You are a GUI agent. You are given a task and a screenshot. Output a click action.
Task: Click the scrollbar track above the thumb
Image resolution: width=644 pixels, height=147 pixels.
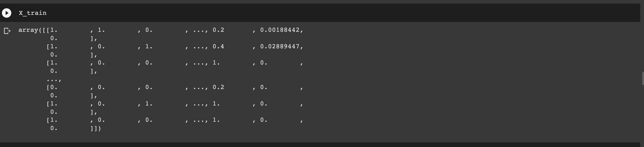click(x=643, y=38)
